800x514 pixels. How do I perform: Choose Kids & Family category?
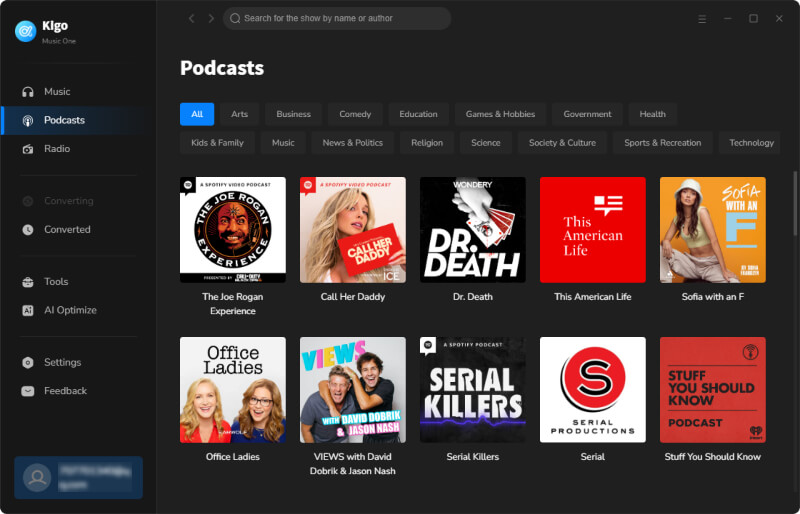[x=217, y=142]
